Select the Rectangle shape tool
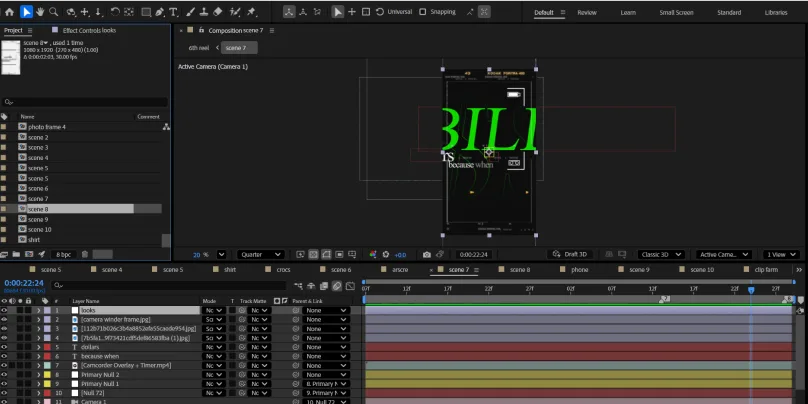 [x=146, y=12]
